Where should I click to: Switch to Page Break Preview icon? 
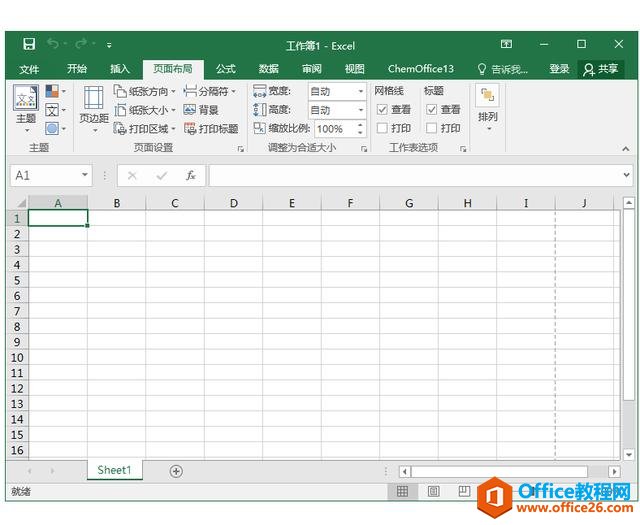pos(464,491)
